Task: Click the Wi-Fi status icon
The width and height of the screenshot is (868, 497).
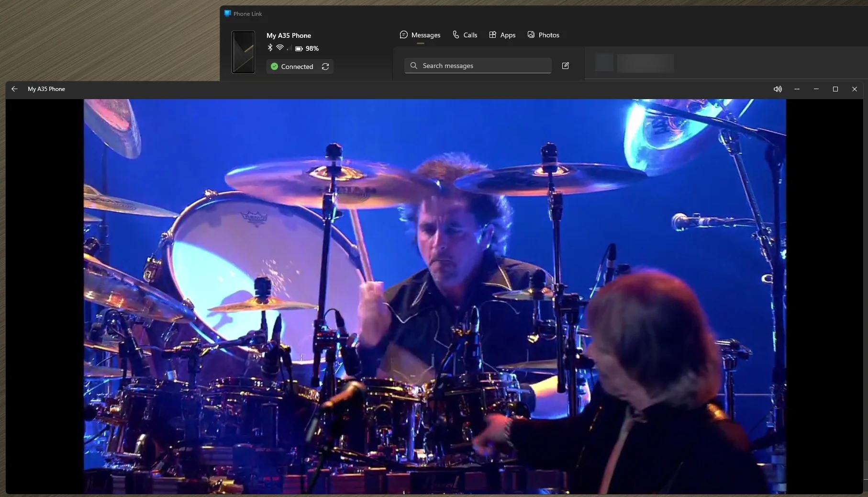Action: click(280, 48)
